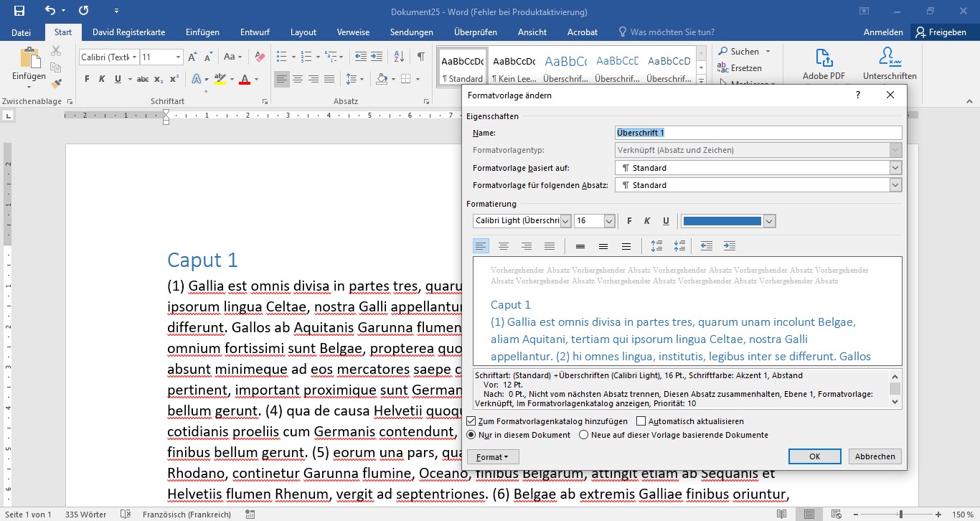Screen dimensions: 980x521
Task: Center text with the ribbon's center align icon
Action: (298, 79)
